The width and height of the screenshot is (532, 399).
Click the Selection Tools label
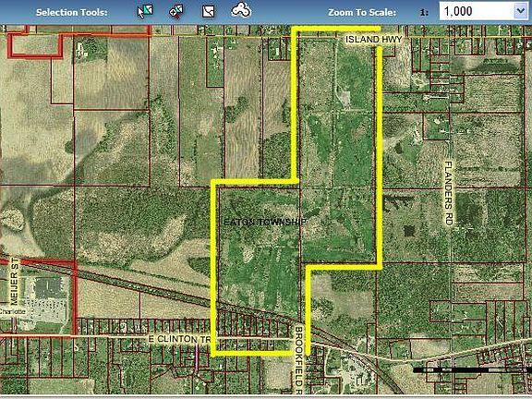tap(72, 13)
